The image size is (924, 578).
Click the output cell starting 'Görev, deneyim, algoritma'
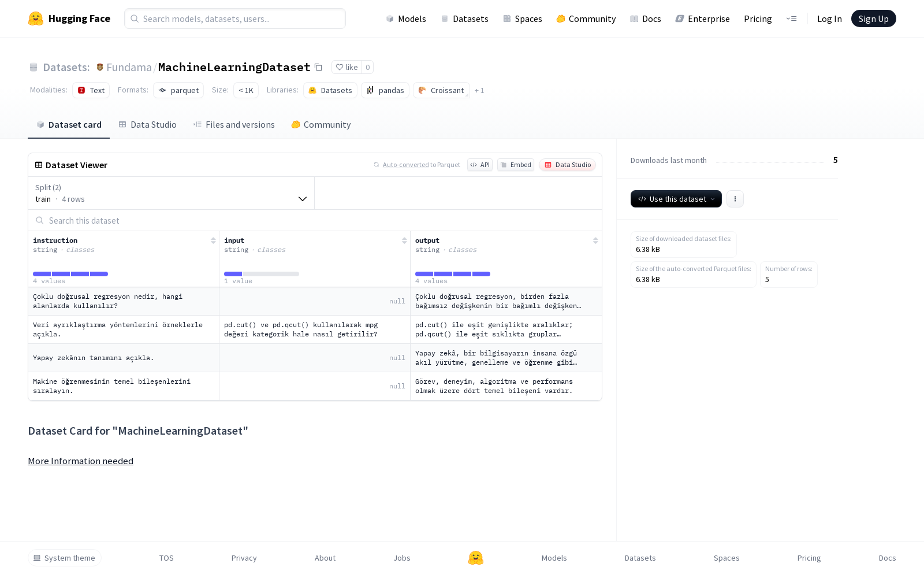(506, 386)
